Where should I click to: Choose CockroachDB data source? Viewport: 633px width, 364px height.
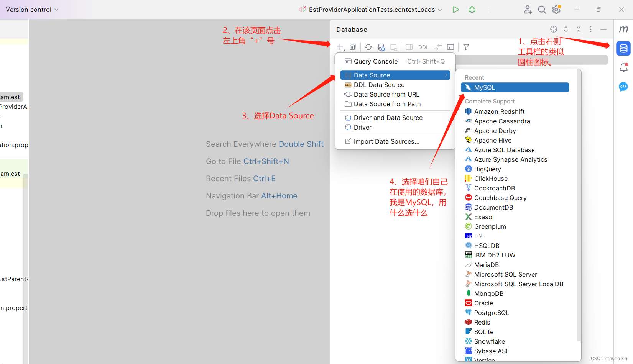point(515,188)
